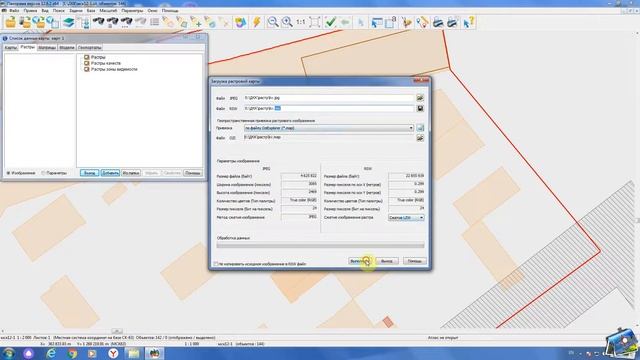Click the yellow lightning bolt icon
This screenshot has height=360, width=640.
click(x=256, y=22)
